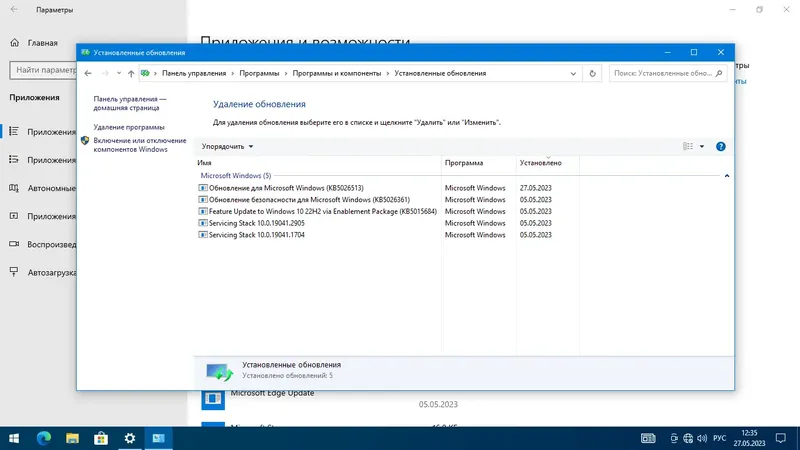Switch to Control Panel taskbar button
This screenshot has height=450, width=800.
pos(159,438)
